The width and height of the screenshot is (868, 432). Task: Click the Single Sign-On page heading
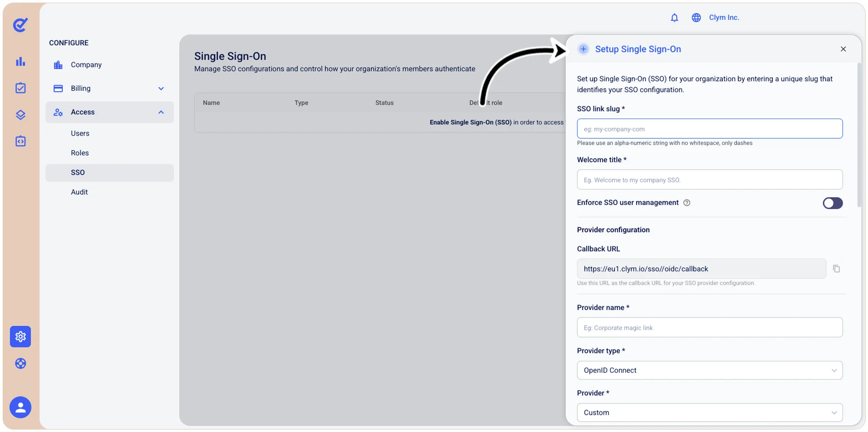pos(230,56)
